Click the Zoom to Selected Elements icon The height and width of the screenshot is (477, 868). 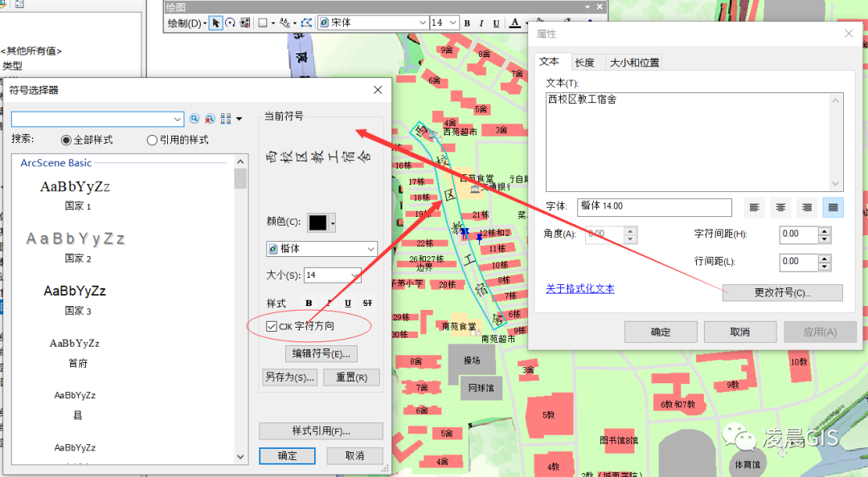(x=244, y=23)
